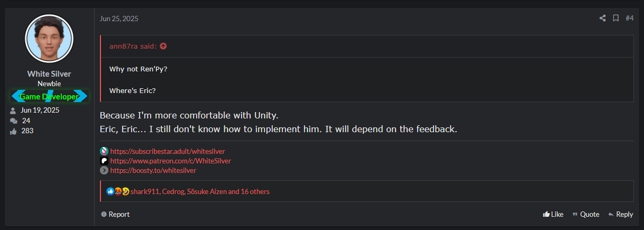
Task: Click the Jun 25, 2025 post date
Action: [x=119, y=19]
